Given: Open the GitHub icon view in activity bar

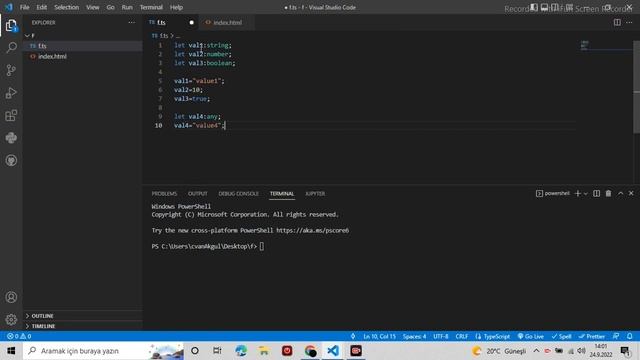Looking at the screenshot, I should [11, 160].
